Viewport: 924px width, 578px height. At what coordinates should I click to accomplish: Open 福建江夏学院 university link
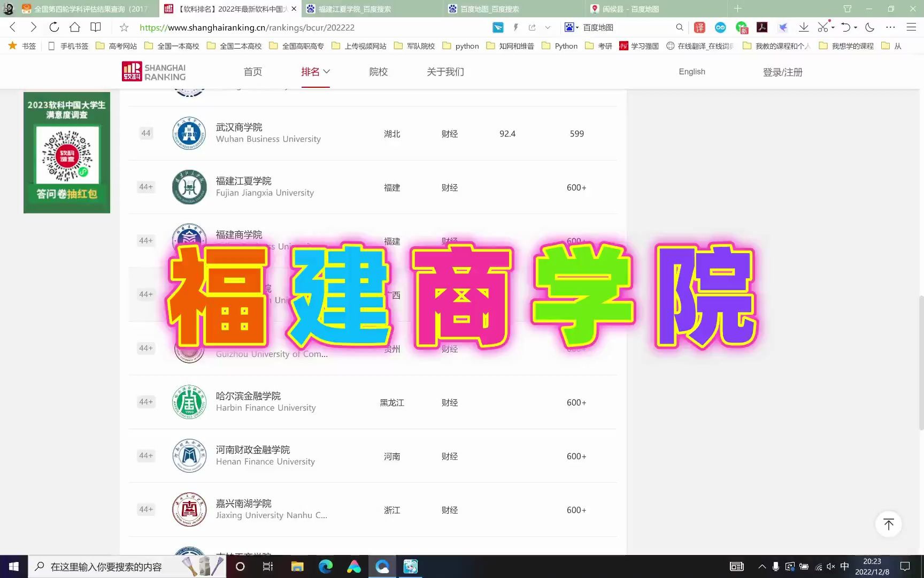coord(244,181)
